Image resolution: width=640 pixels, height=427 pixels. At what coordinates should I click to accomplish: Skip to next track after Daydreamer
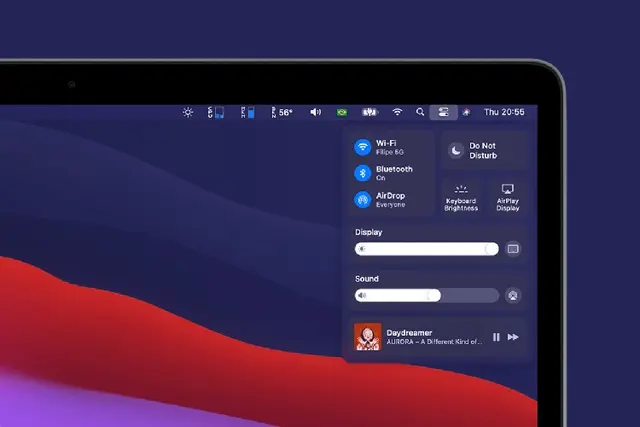513,337
